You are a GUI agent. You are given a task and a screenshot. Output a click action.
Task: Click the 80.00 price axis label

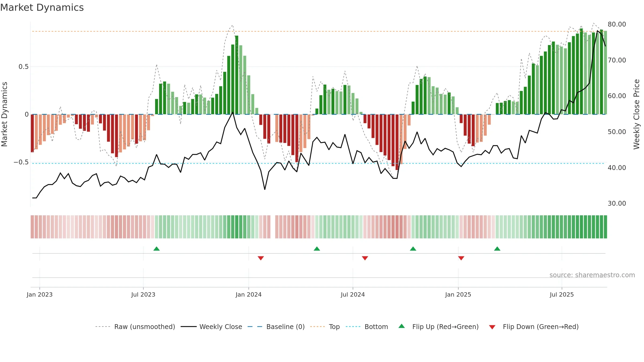[x=617, y=24]
